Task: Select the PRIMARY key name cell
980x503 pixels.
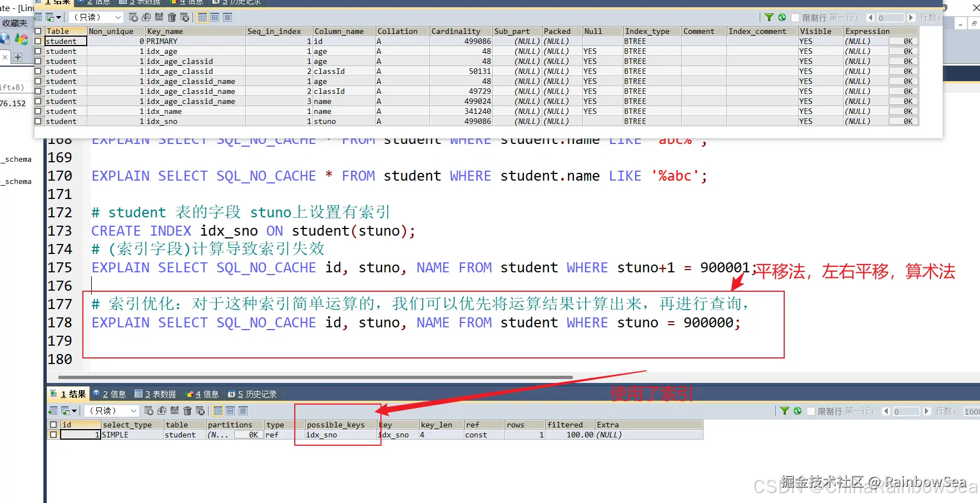Action: pyautogui.click(x=196, y=41)
